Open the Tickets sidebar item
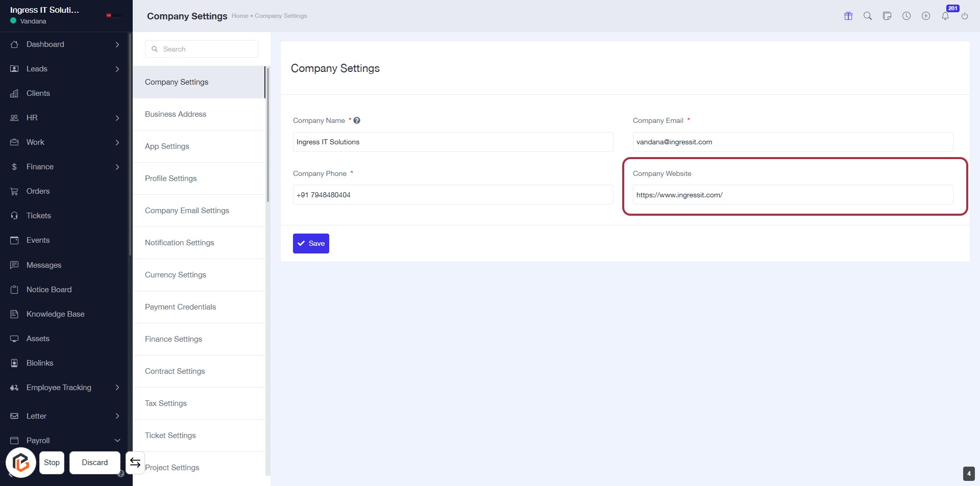980x486 pixels. 39,216
